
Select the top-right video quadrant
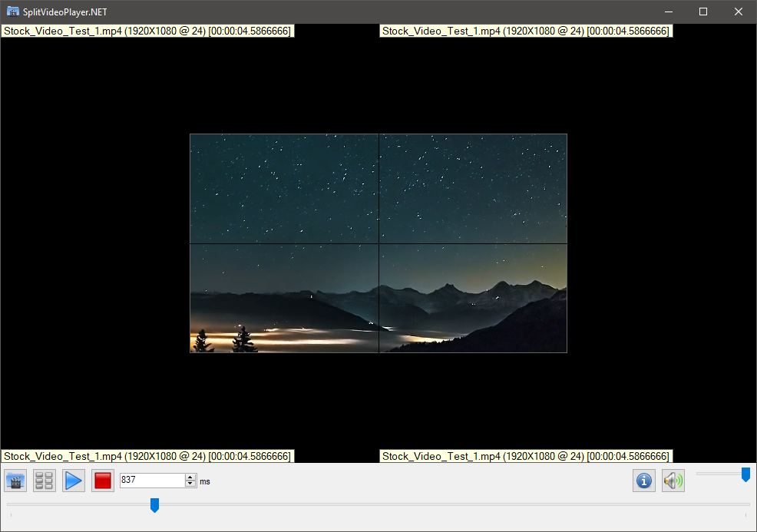click(x=473, y=189)
